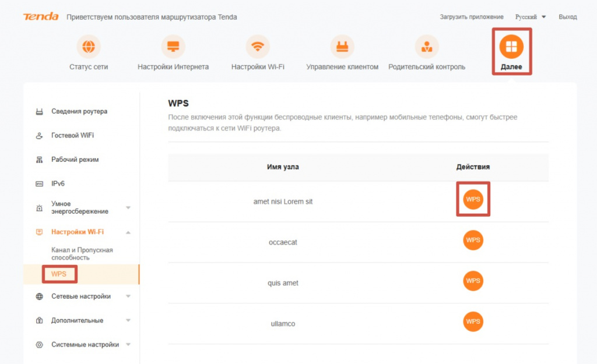This screenshot has width=597, height=364.
Task: Click the Гостевой WiFi sidebar icon
Action: tap(39, 135)
